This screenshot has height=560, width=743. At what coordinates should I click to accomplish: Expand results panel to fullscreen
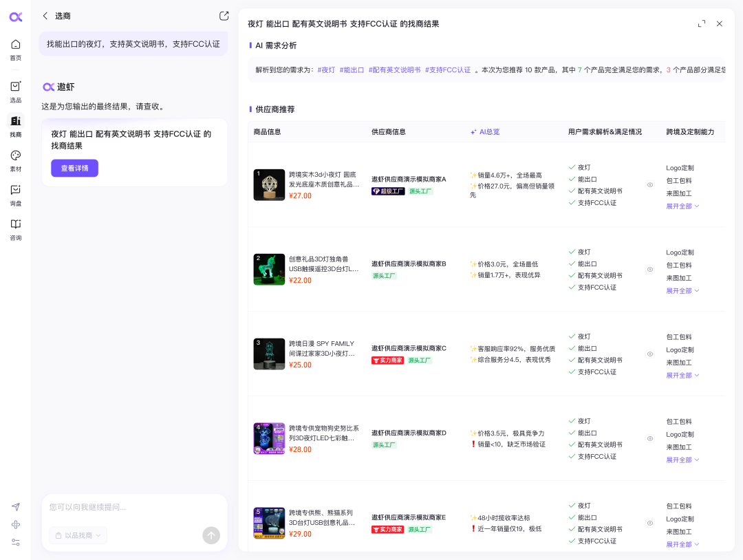click(701, 23)
